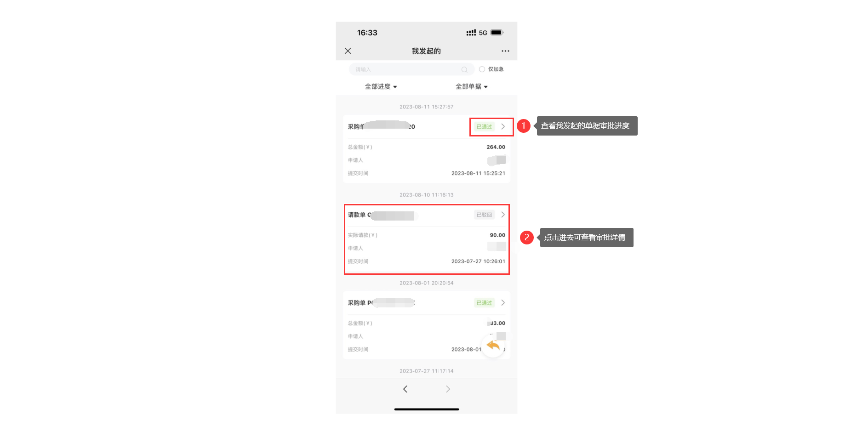Tap the 已驳回 status tag on 请款单
Image resolution: width=868 pixels, height=431 pixels.
(484, 215)
